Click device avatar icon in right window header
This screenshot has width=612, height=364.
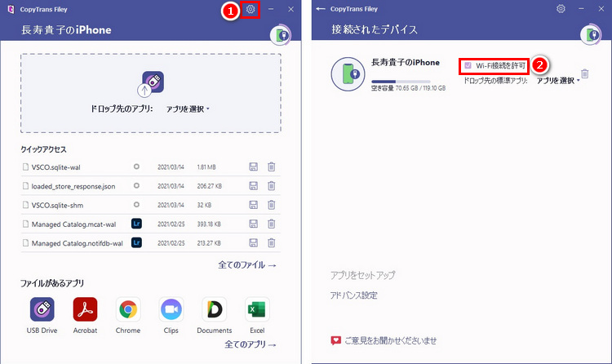coord(591,35)
